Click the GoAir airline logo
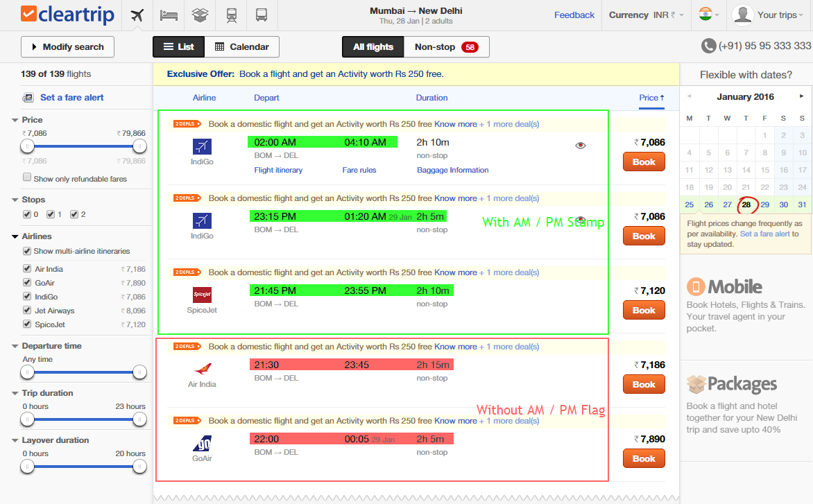Image resolution: width=813 pixels, height=504 pixels. 203,444
